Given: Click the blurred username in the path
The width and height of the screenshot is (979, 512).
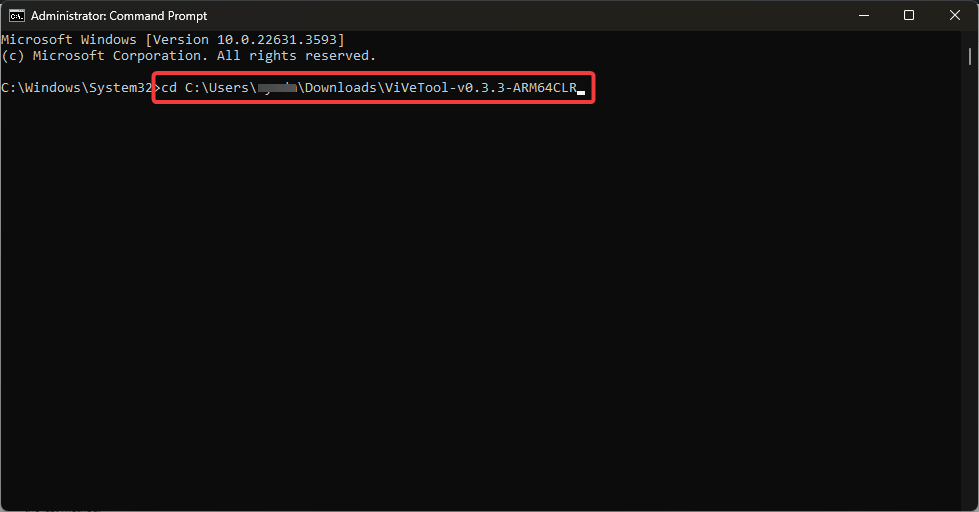Looking at the screenshot, I should (277, 88).
